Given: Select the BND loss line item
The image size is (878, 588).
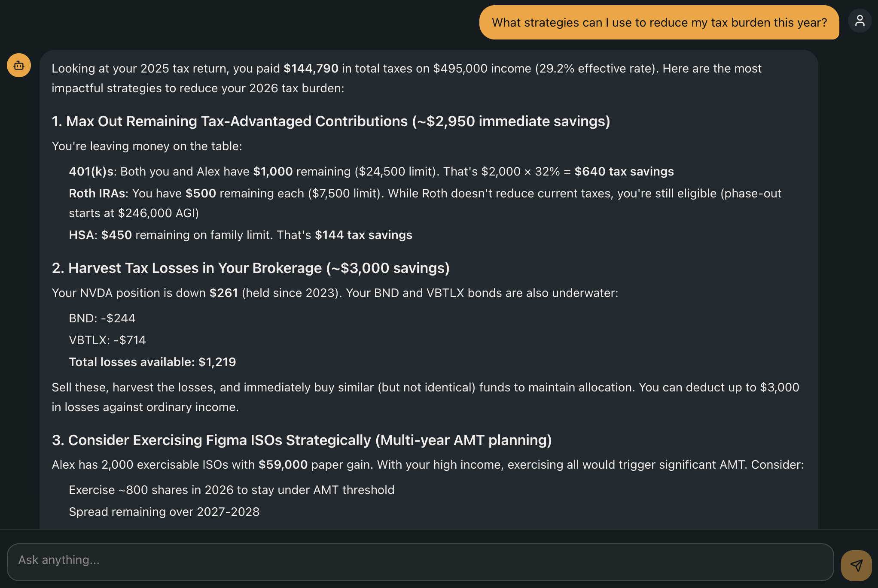Looking at the screenshot, I should click(102, 318).
